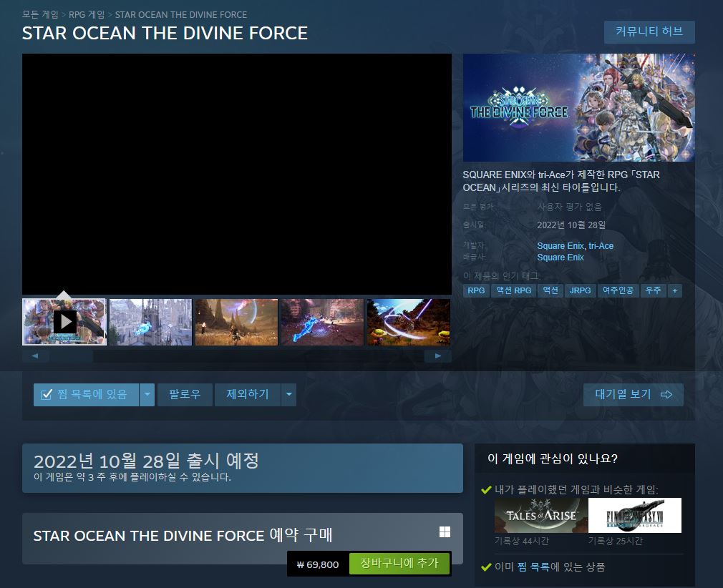
Task: Open the queue with 대기열 보기 button
Action: [x=633, y=394]
